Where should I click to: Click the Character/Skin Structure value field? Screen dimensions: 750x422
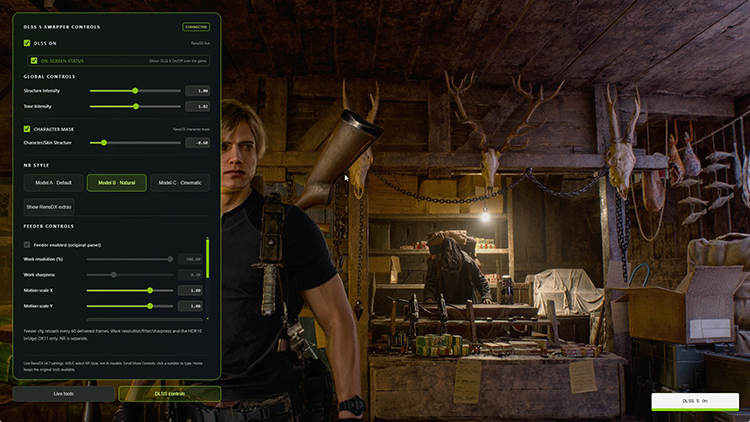coord(198,143)
